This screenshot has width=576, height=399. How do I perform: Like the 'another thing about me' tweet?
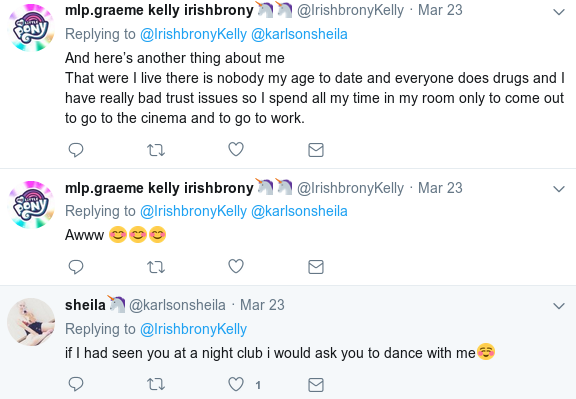236,150
